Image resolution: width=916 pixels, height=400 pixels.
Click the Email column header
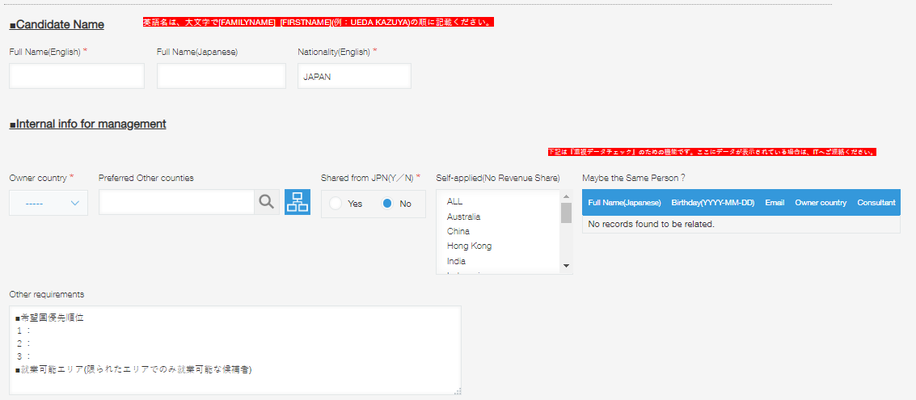[x=775, y=203]
